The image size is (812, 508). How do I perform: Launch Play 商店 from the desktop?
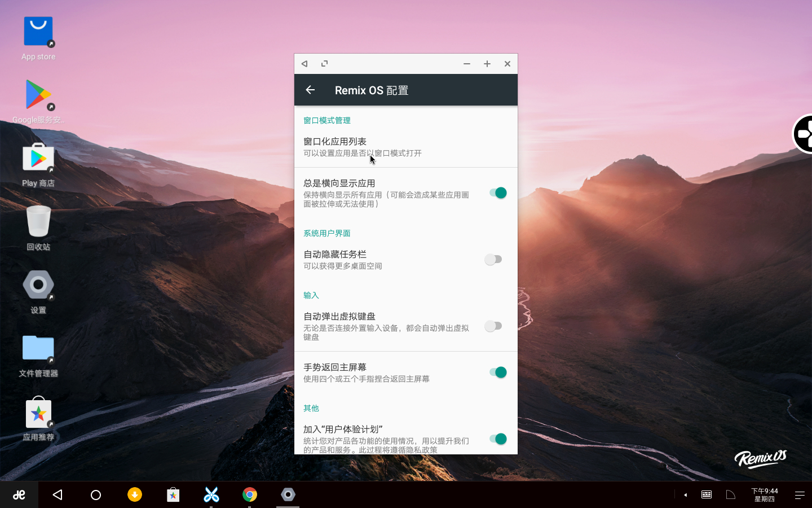pyautogui.click(x=38, y=165)
